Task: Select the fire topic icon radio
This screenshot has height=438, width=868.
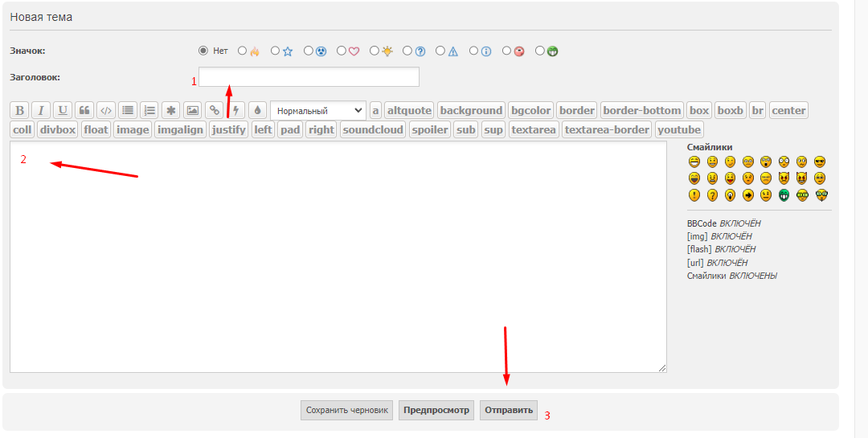Action: [x=242, y=51]
